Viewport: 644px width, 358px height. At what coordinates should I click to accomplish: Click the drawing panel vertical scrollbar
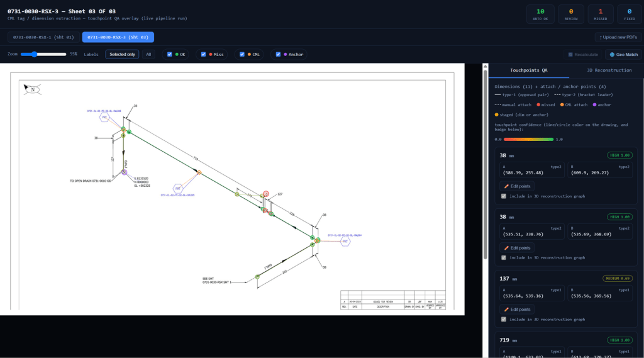(486, 164)
